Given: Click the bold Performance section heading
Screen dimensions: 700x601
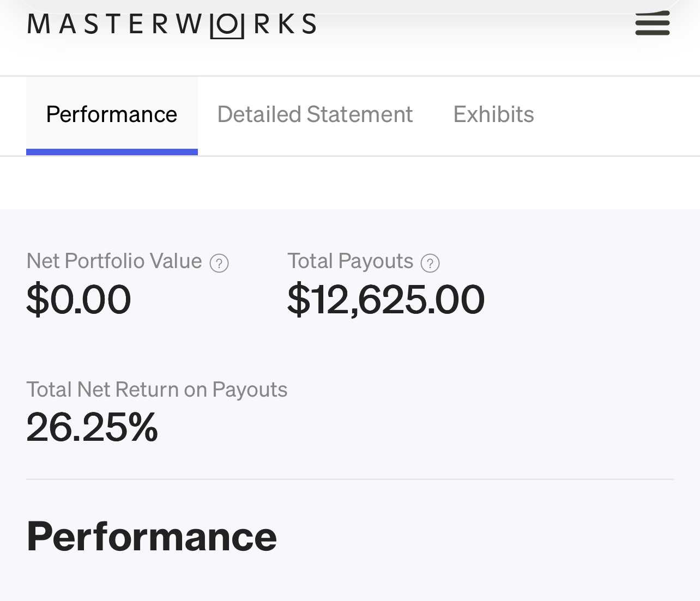Looking at the screenshot, I should point(152,537).
